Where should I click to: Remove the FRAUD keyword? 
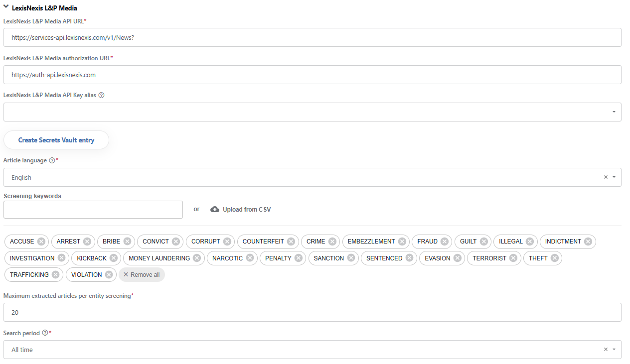(445, 242)
